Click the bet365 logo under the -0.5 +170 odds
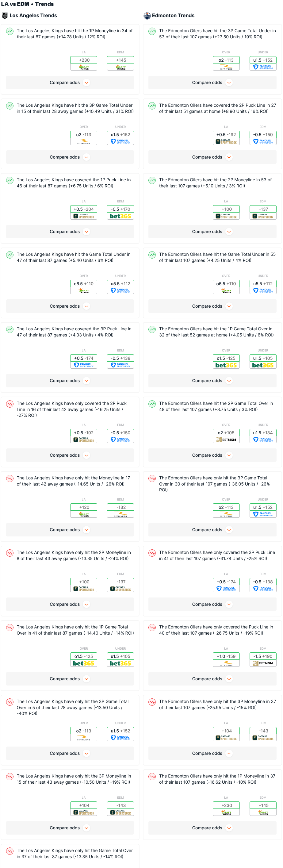 tap(120, 216)
